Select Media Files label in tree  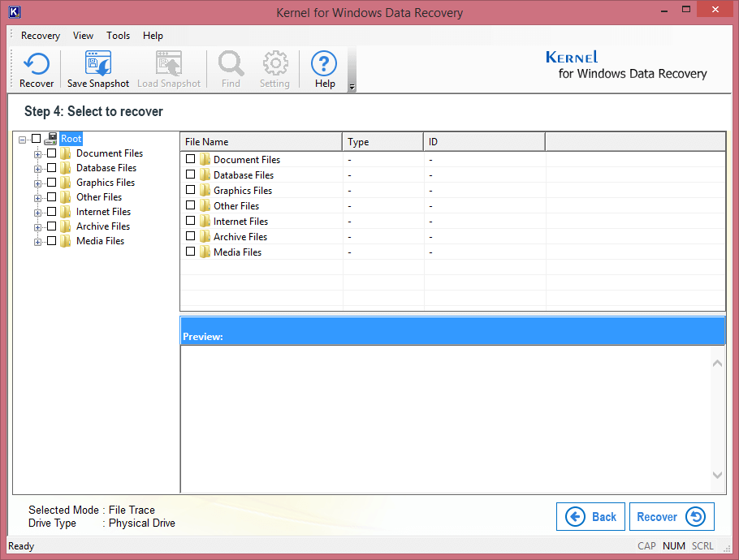click(x=101, y=241)
